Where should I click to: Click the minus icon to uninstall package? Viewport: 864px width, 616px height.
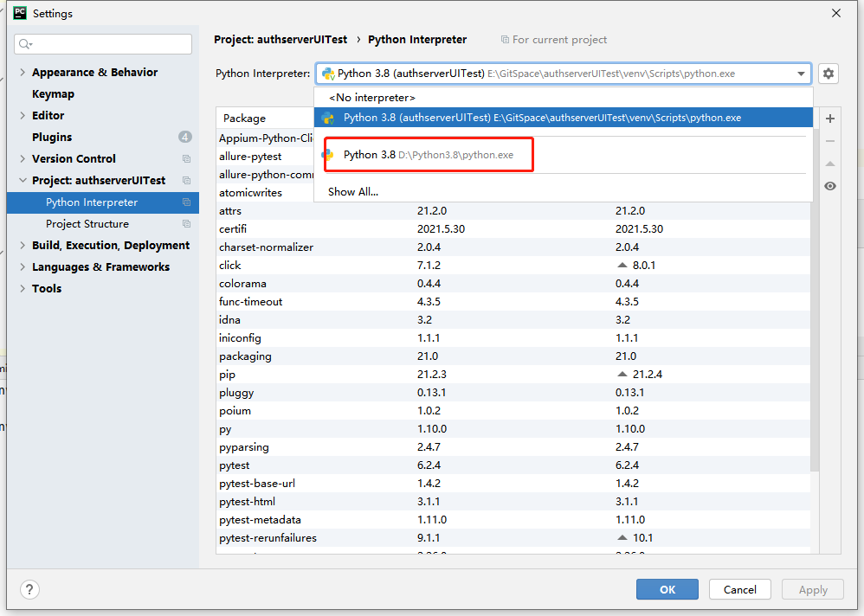[x=830, y=141]
